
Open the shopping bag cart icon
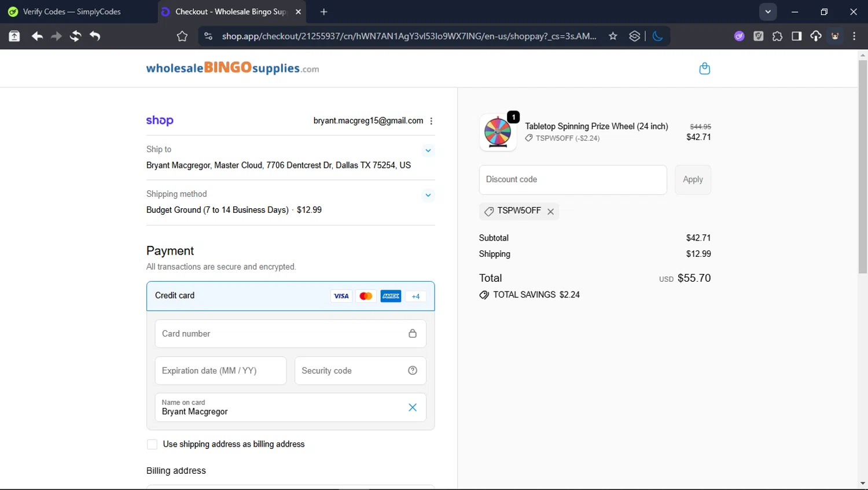704,68
